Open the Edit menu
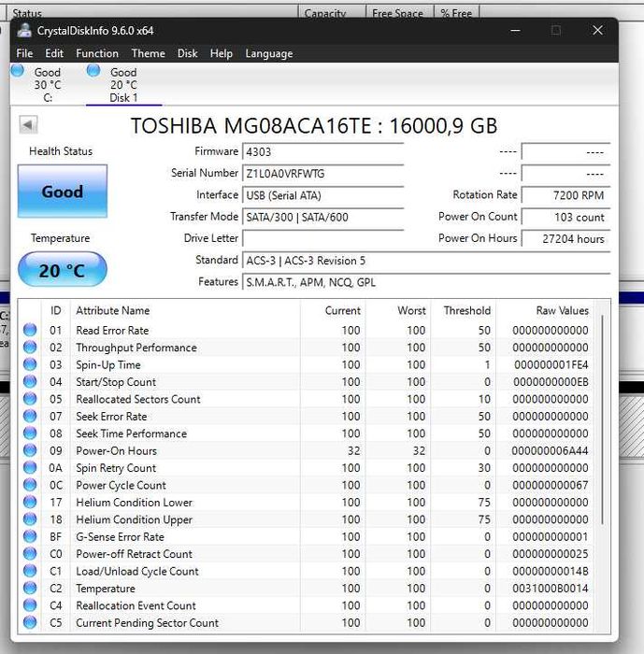644x654 pixels. (54, 53)
